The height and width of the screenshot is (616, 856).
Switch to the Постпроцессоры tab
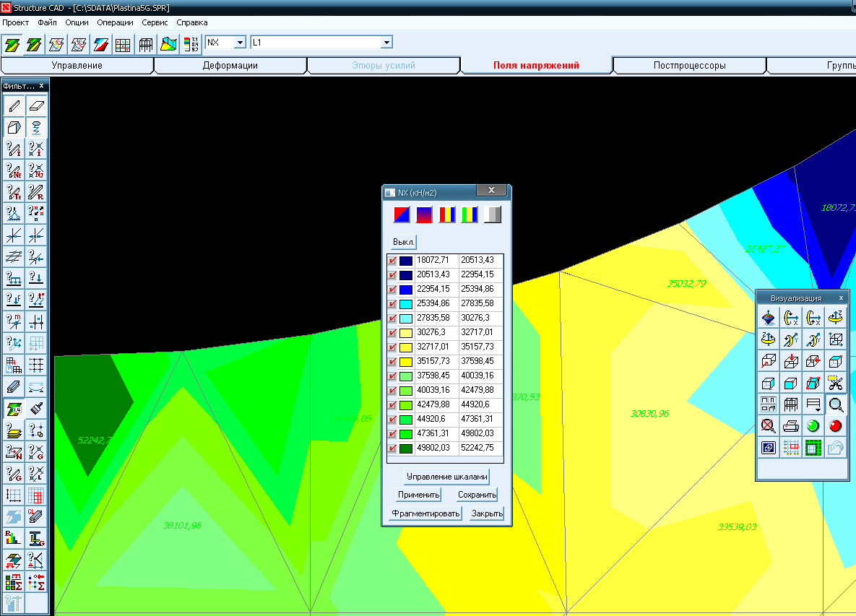pos(689,66)
